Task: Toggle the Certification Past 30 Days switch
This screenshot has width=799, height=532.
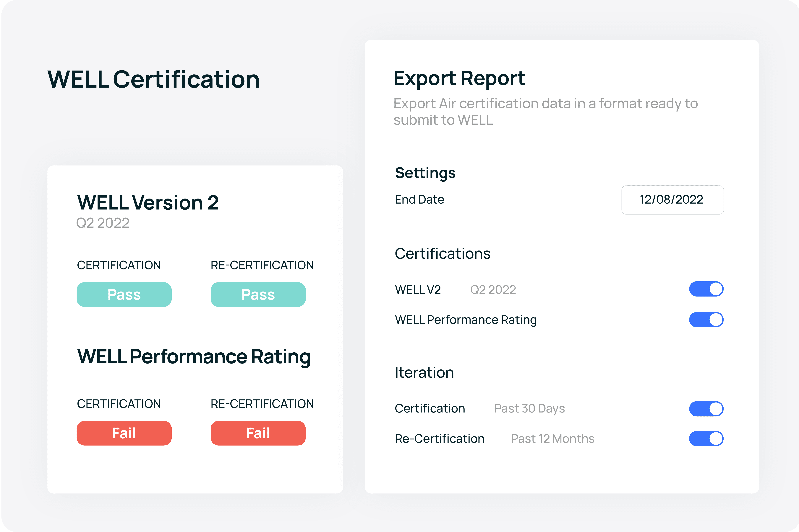Action: pos(707,408)
